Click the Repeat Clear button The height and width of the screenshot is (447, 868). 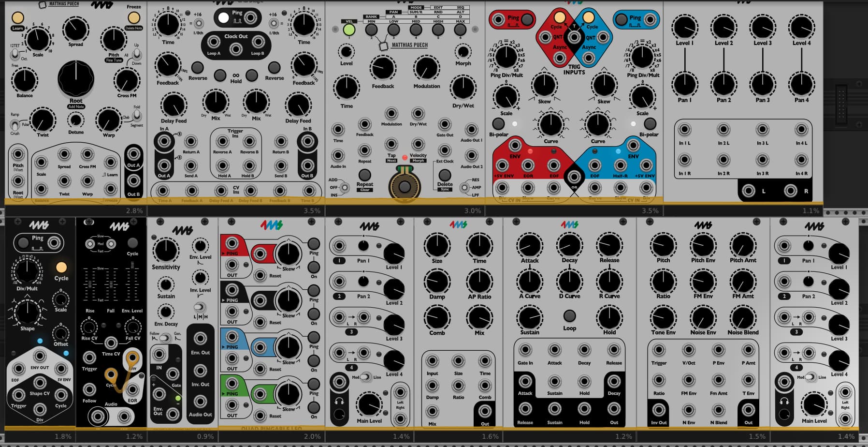[365, 174]
